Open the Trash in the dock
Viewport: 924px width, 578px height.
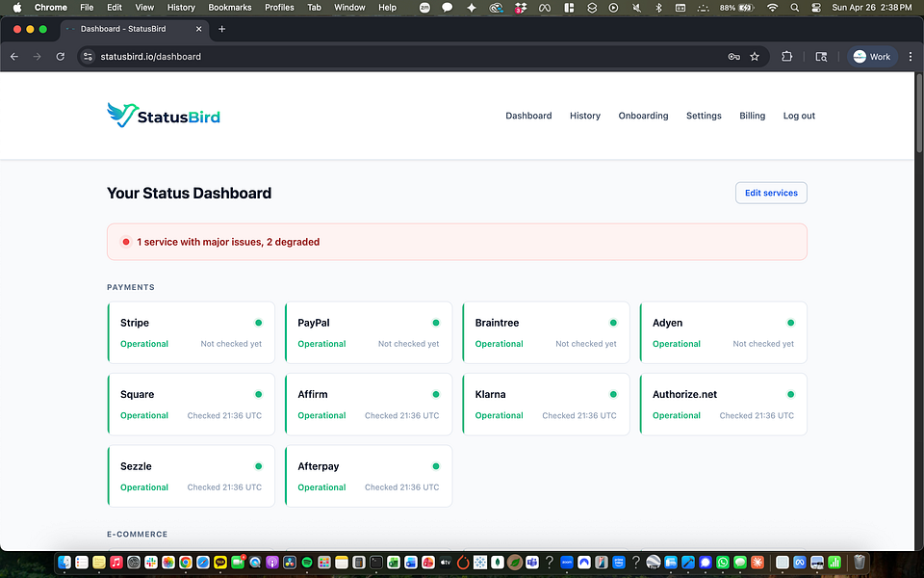pos(860,562)
